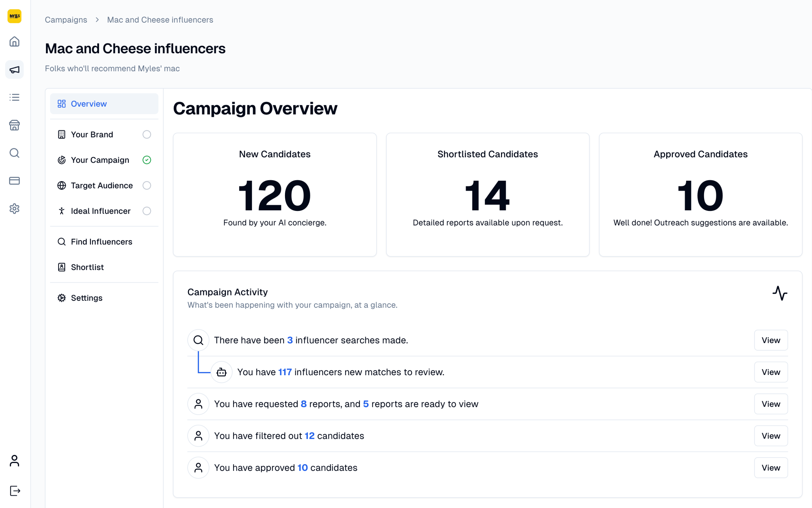
Task: Click the robot icon beside new matches
Action: [x=222, y=372]
